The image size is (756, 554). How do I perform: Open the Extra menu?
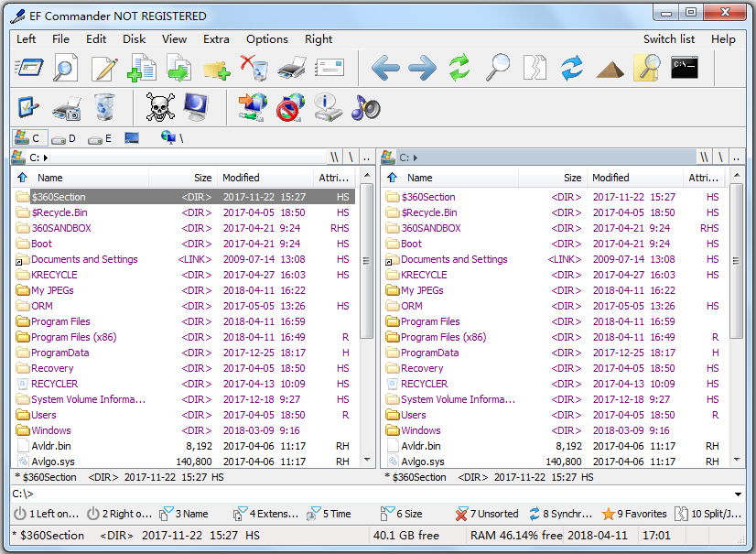tap(216, 39)
